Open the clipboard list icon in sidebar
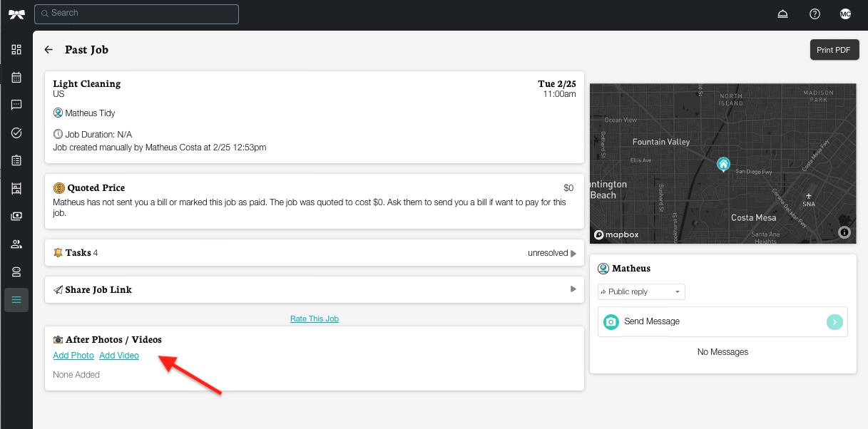This screenshot has width=868, height=429. click(x=16, y=161)
